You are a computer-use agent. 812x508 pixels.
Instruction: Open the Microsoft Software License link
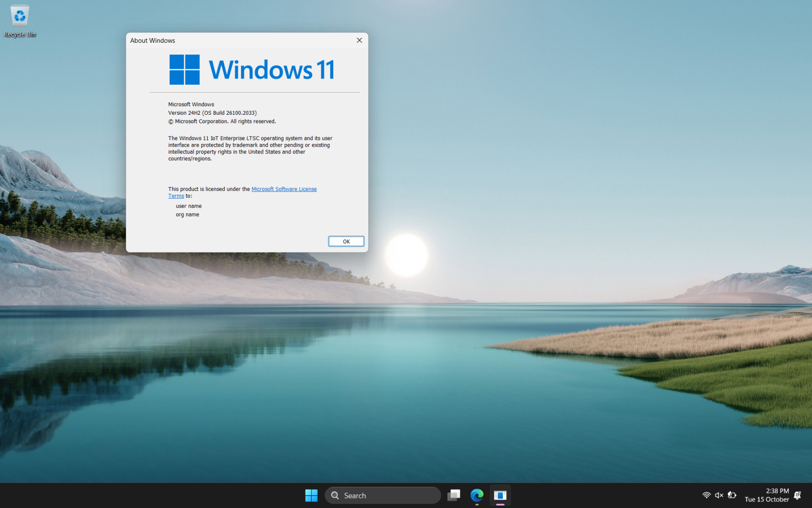[284, 189]
